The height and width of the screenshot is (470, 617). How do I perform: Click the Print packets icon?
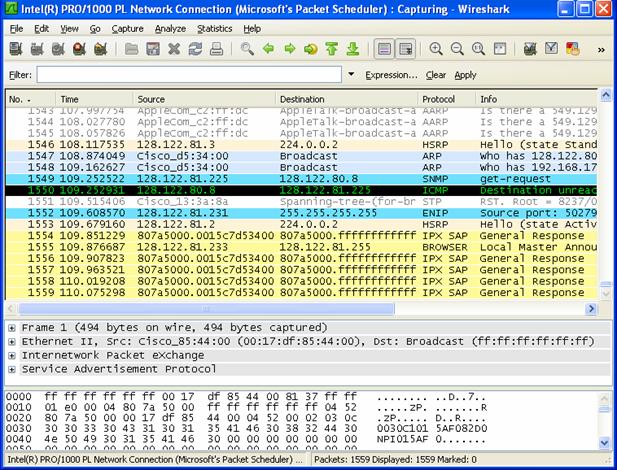[216, 48]
